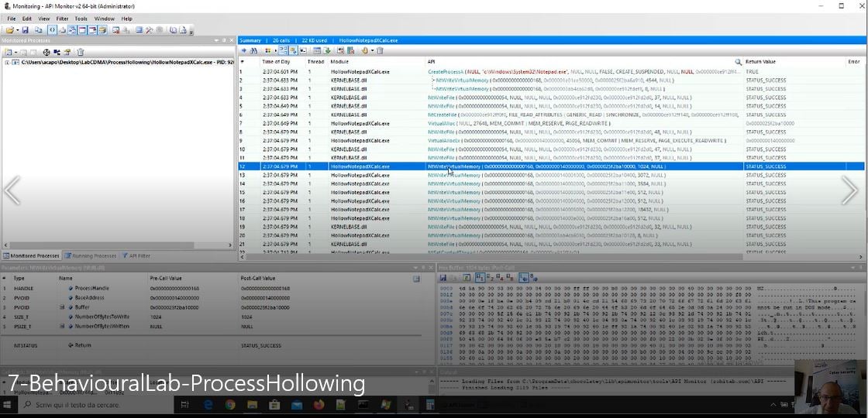
Task: Click the taskbar search box
Action: click(95, 406)
